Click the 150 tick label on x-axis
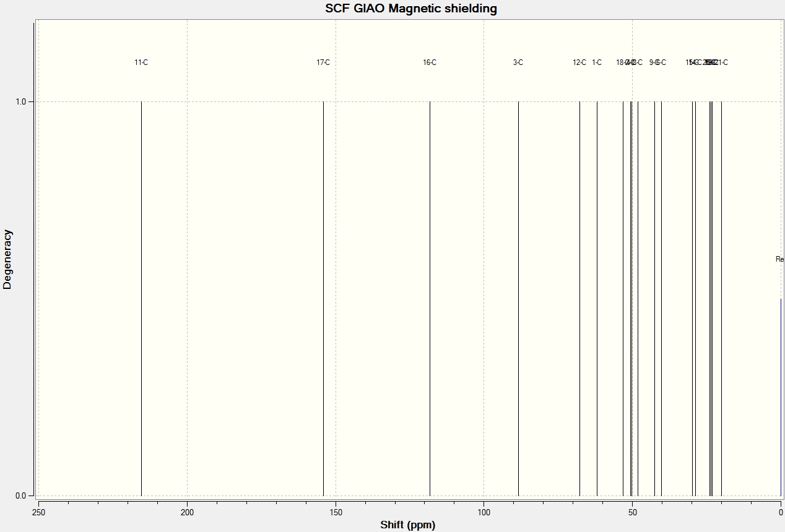 click(336, 512)
